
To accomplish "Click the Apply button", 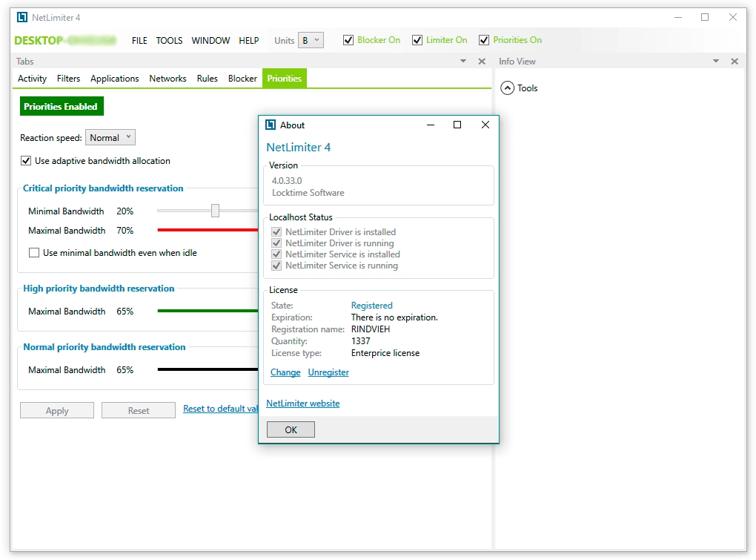I will point(57,410).
